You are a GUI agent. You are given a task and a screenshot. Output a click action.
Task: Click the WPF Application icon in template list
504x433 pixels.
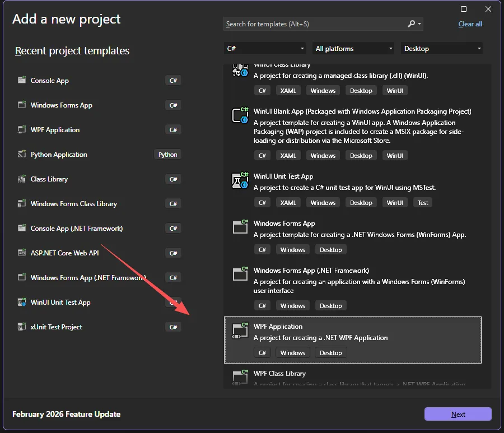240,330
